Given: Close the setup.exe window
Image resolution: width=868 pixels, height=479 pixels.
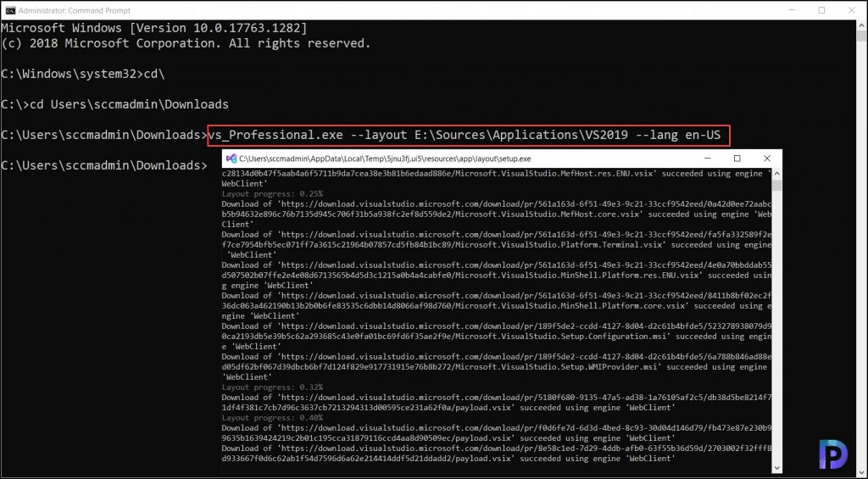Looking at the screenshot, I should (x=766, y=159).
